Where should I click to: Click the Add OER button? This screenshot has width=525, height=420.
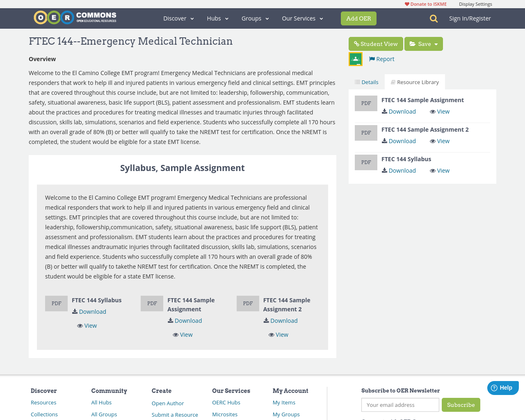pyautogui.click(x=358, y=18)
